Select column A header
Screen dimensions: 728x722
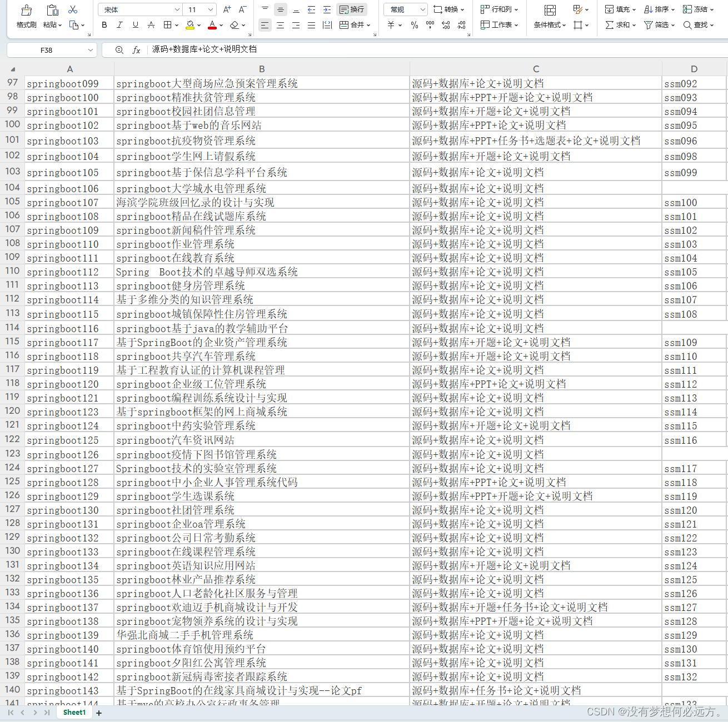pos(69,69)
